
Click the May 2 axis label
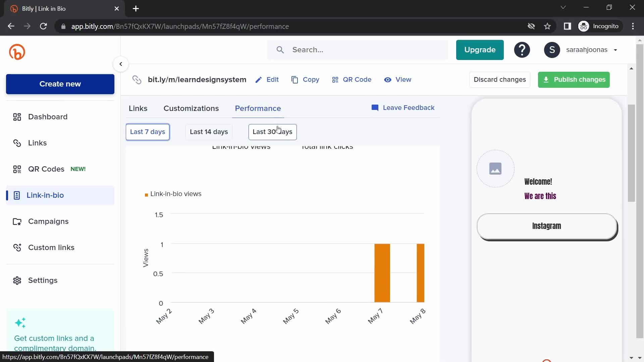(164, 316)
